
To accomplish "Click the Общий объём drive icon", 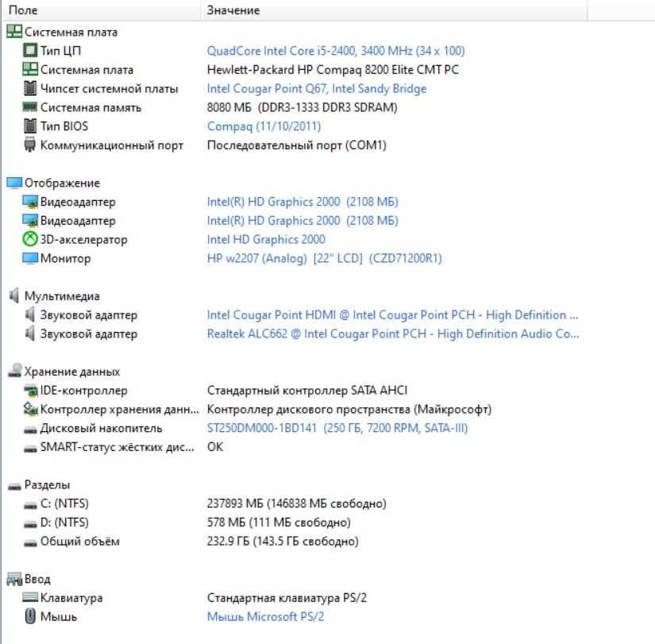I will click(30, 543).
